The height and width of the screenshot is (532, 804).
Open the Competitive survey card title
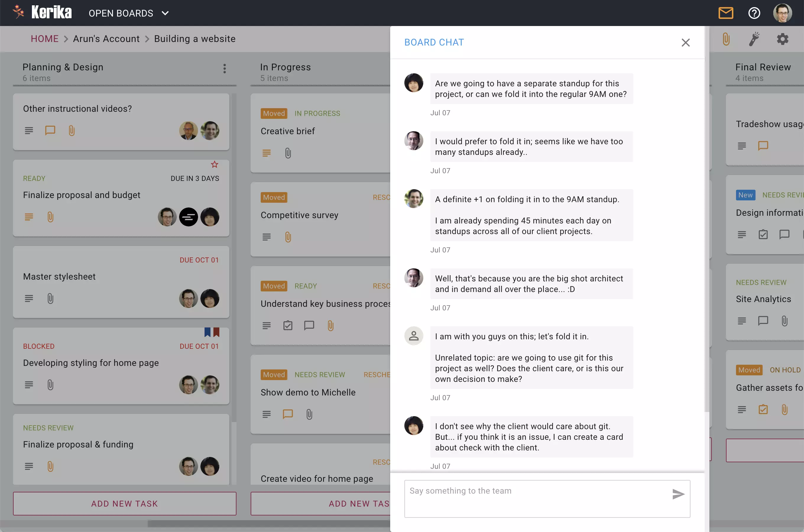(299, 215)
